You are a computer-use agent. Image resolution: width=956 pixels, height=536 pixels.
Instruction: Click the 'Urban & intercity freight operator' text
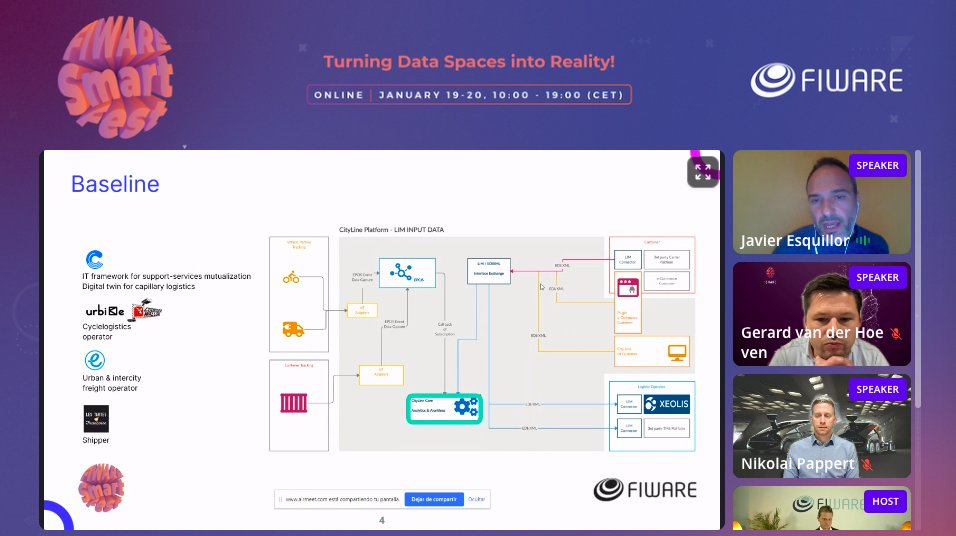click(112, 383)
